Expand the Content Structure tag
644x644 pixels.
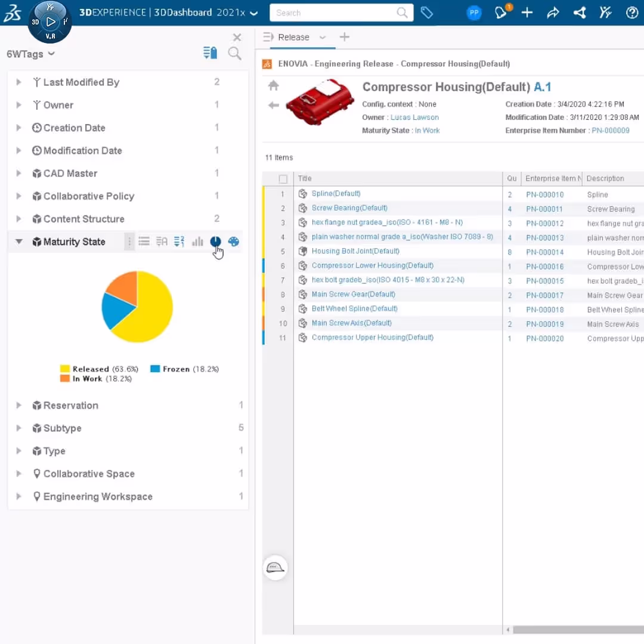coord(18,219)
